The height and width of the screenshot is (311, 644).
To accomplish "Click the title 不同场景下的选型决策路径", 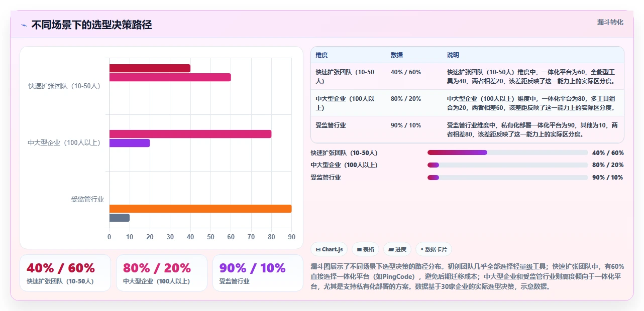I will coord(92,25).
